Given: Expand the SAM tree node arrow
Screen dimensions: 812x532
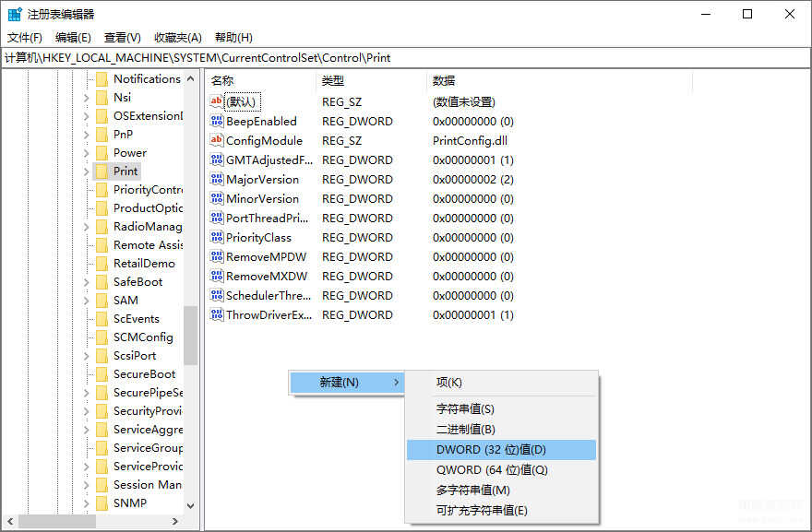Looking at the screenshot, I should point(87,301).
